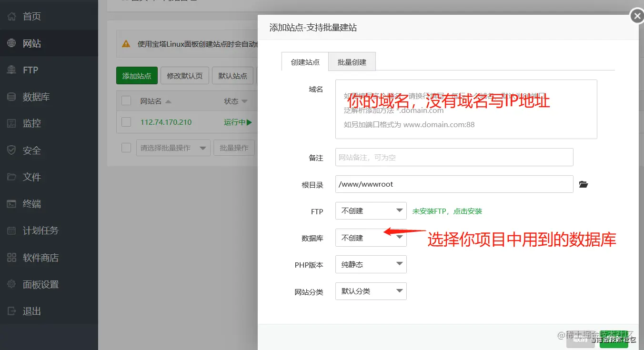Toggle the select-all checkbox in table header
This screenshot has height=350, width=644.
(126, 101)
